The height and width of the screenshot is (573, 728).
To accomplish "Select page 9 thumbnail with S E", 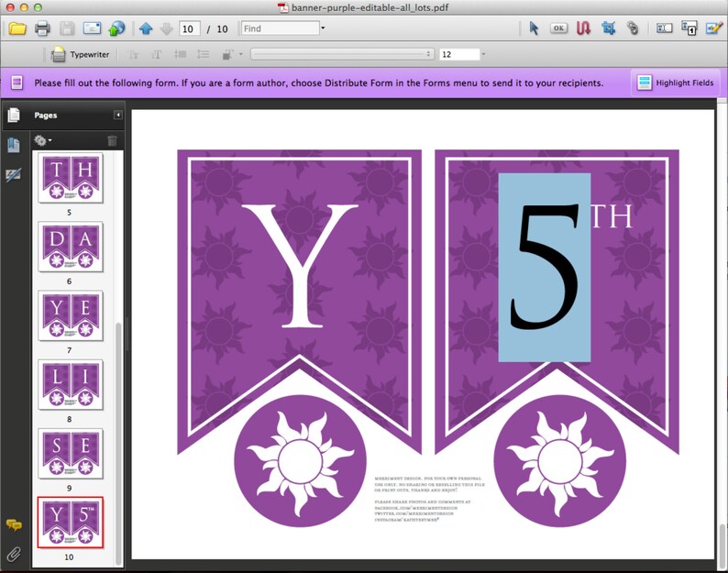I will pos(71,454).
